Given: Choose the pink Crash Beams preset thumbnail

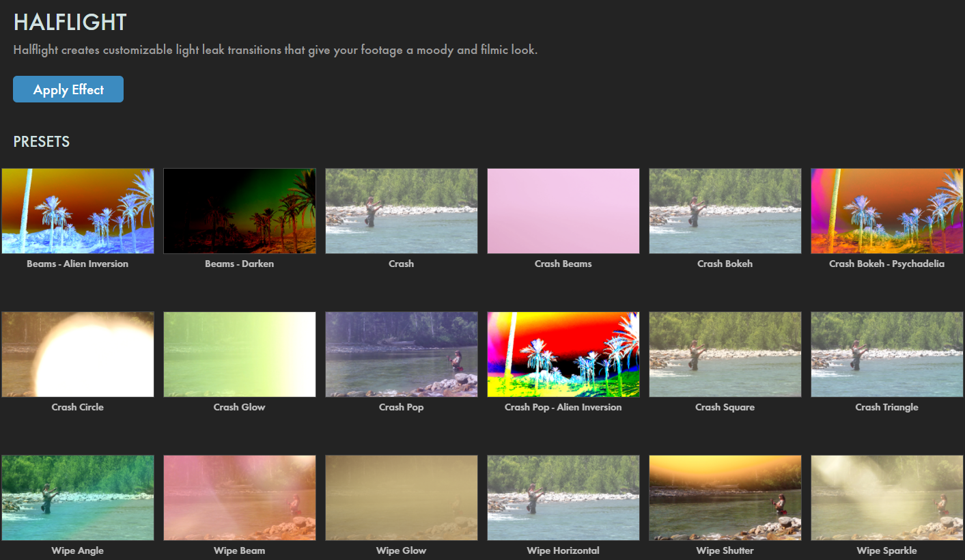Looking at the screenshot, I should tap(563, 211).
